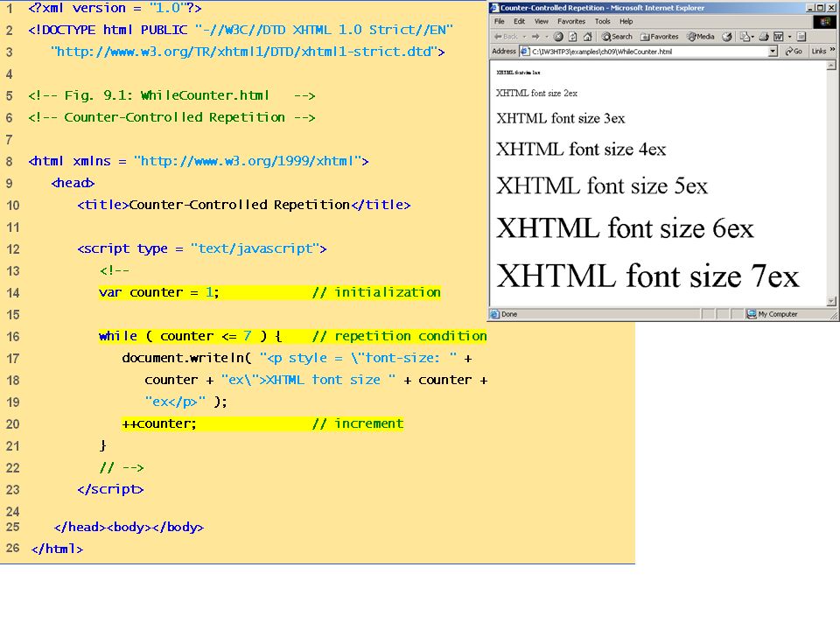Click the title tag line in the code

[x=244, y=205]
